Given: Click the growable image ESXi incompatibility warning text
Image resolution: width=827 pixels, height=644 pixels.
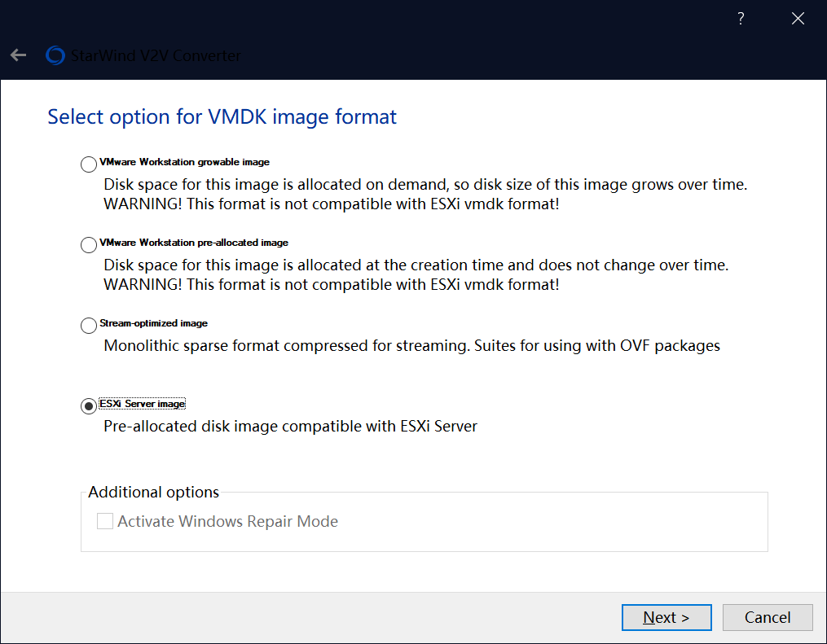Looking at the screenshot, I should click(x=332, y=204).
